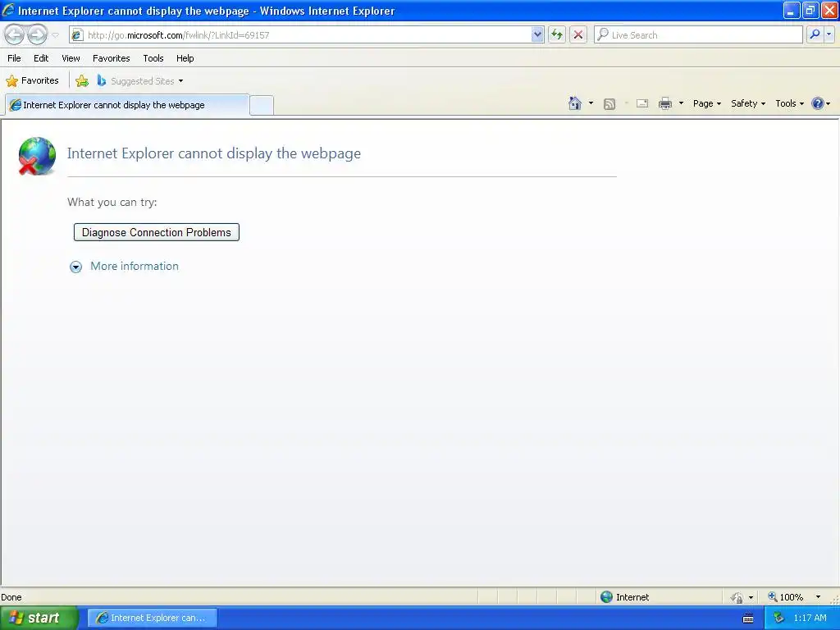Click the IE icon in the title bar
The height and width of the screenshot is (630, 840).
(x=8, y=10)
